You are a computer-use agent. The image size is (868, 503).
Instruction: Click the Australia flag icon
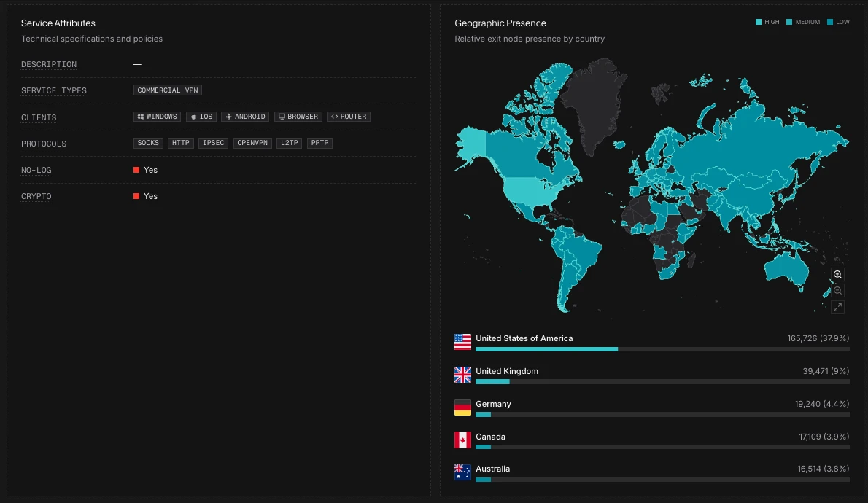click(462, 472)
